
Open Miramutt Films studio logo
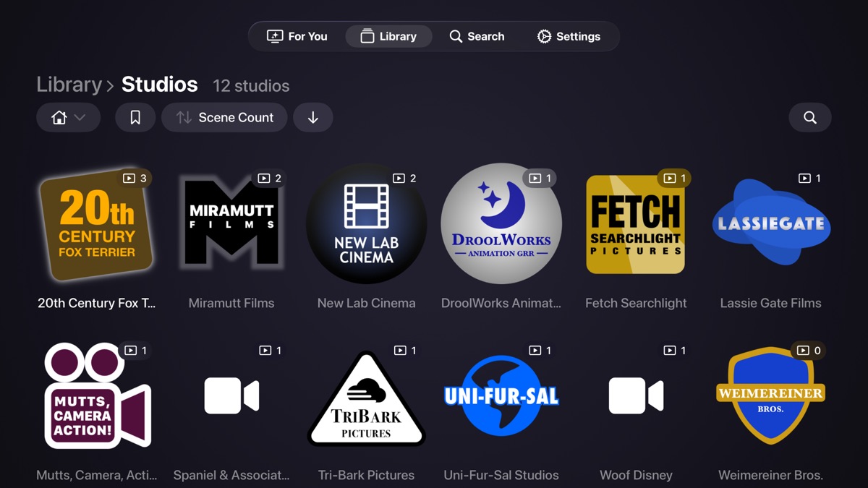pyautogui.click(x=231, y=224)
